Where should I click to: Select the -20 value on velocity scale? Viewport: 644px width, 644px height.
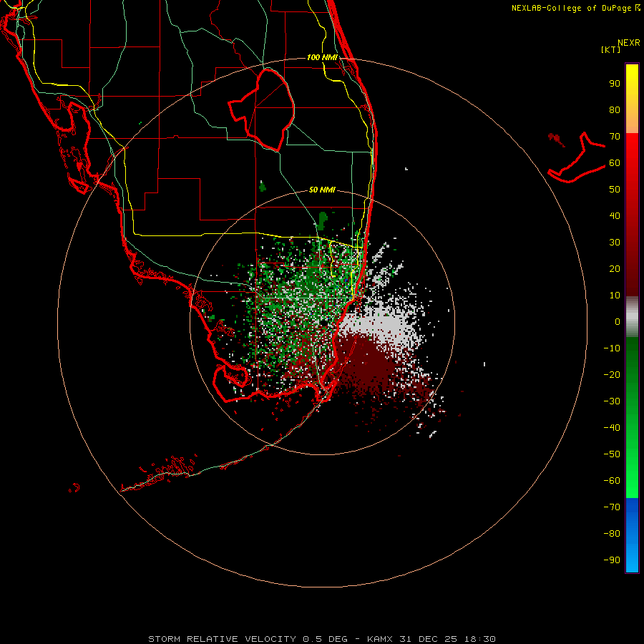point(612,374)
